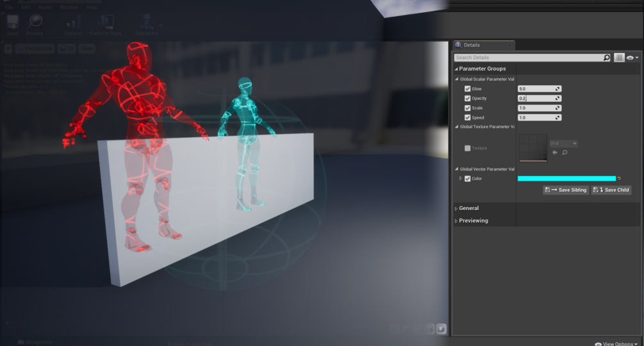Switch to the Details tab
644x346 pixels.
coord(472,45)
